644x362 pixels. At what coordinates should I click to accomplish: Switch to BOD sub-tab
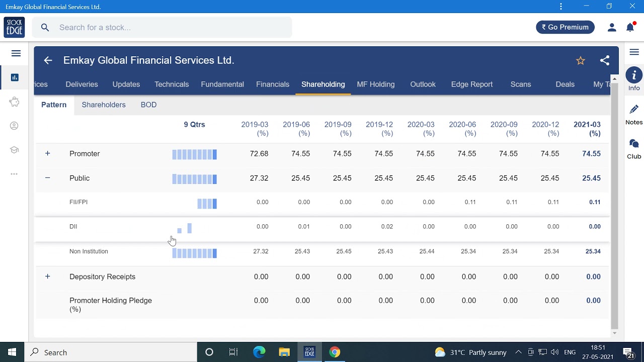pyautogui.click(x=148, y=105)
